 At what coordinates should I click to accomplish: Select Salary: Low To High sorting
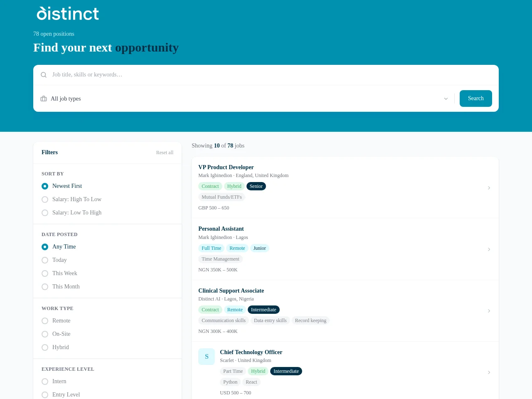(71, 213)
